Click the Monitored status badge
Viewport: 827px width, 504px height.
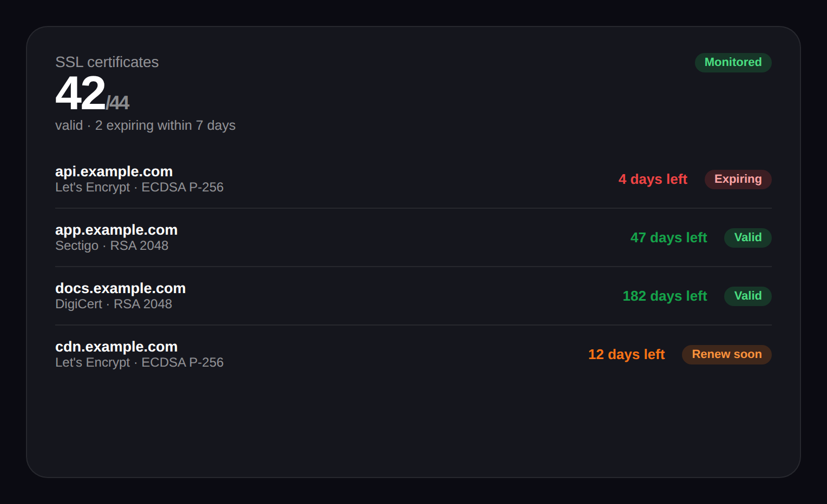click(x=733, y=62)
